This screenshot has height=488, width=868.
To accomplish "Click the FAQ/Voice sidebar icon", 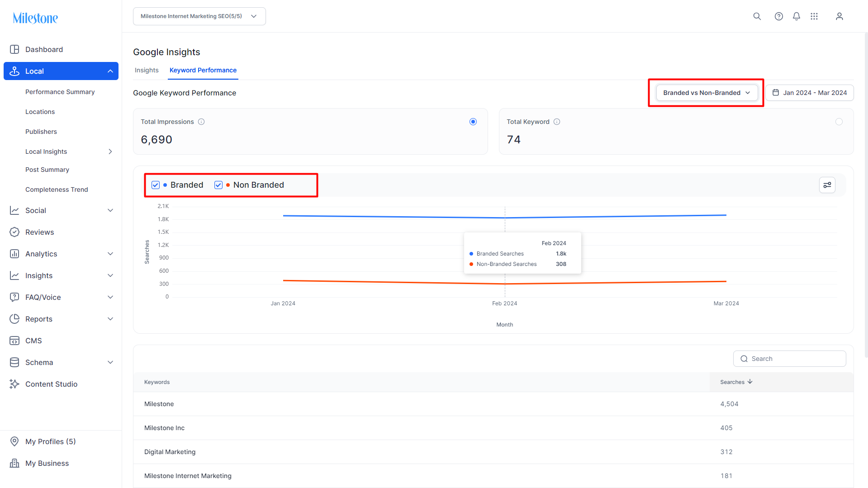I will click(x=14, y=297).
